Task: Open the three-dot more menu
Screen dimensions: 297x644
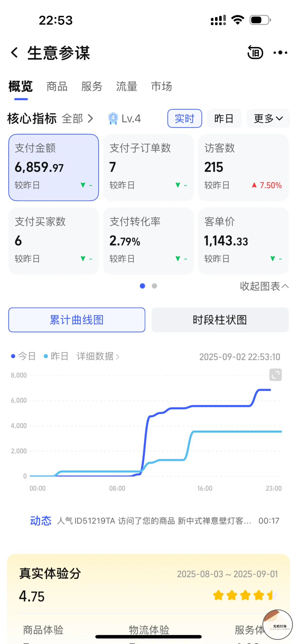Action: pyautogui.click(x=280, y=53)
